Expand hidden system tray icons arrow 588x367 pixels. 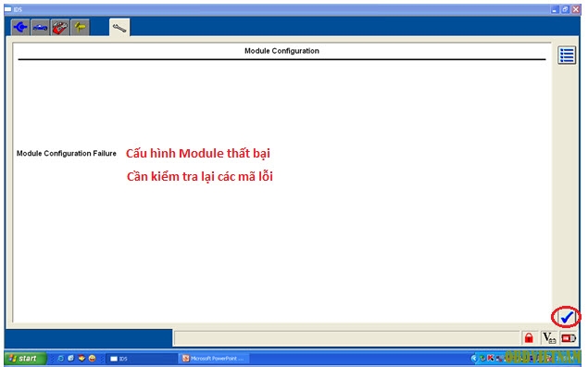pos(474,359)
